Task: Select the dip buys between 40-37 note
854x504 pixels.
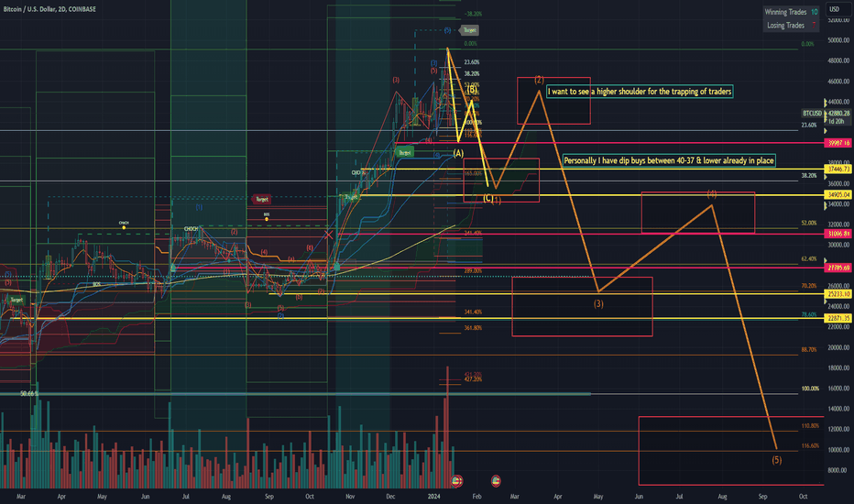Action: pos(669,160)
